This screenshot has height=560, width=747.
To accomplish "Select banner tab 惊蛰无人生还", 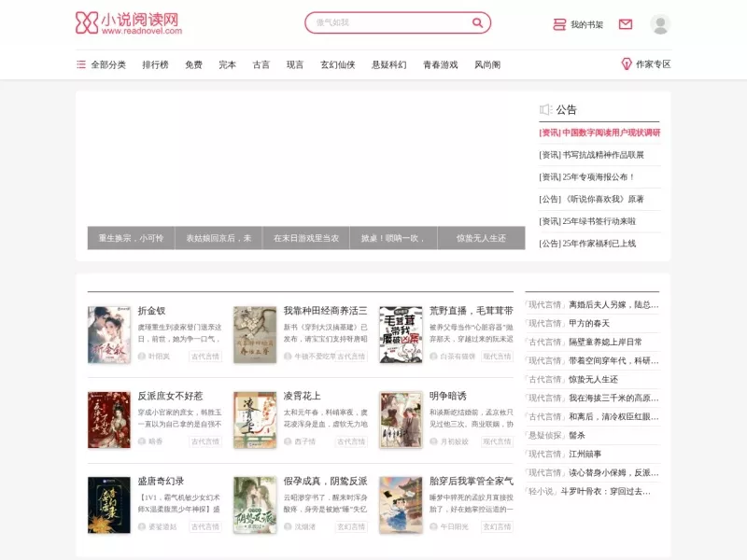I will coord(481,238).
